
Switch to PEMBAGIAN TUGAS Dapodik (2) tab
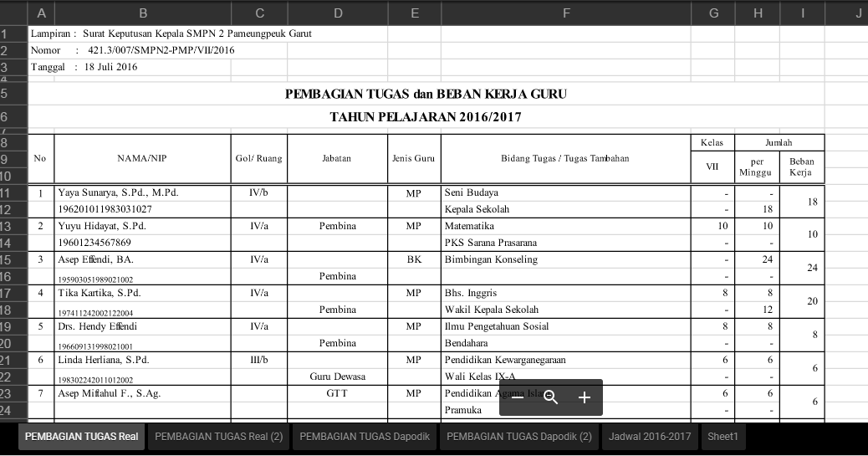(x=519, y=437)
